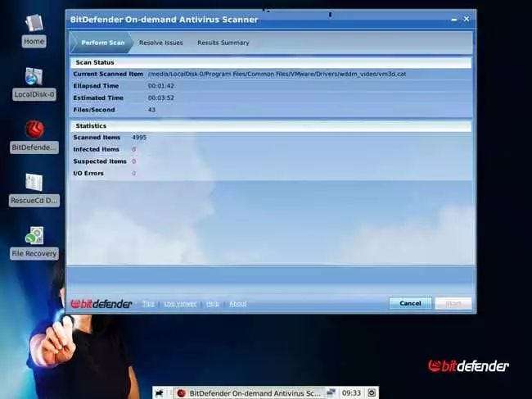The height and width of the screenshot is (399, 532).
Task: Select the BitDefender Scanner taskbar window button
Action: [x=248, y=393]
